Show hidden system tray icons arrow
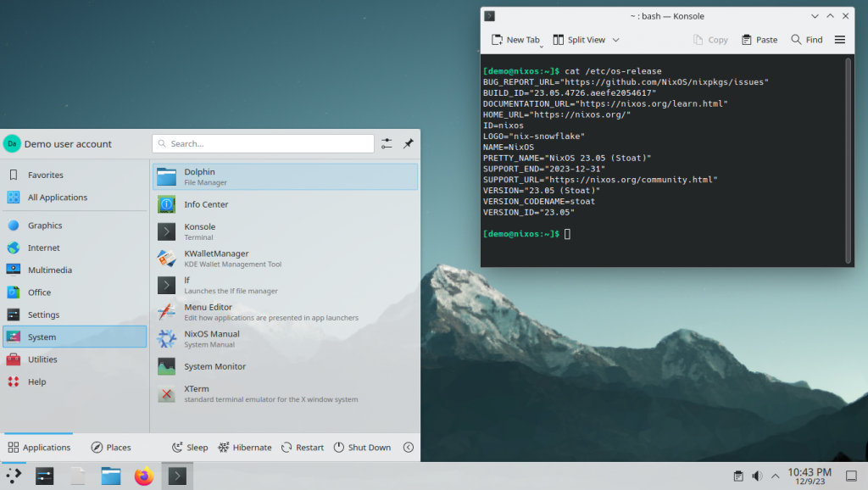 tap(774, 476)
